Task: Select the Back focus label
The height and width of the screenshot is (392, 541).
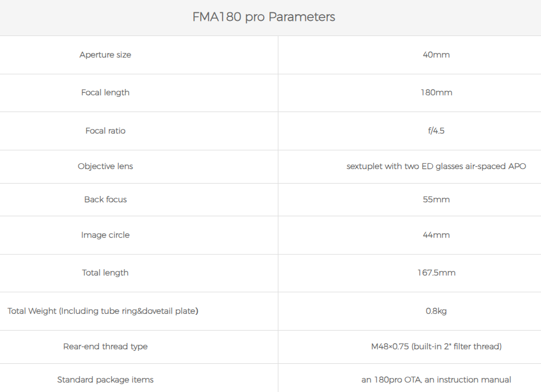Action: (x=105, y=199)
